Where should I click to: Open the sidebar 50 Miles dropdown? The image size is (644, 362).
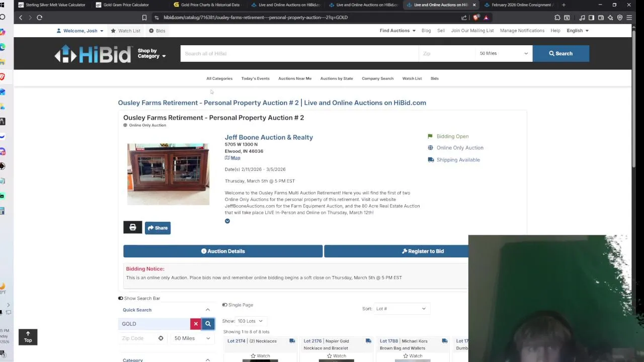(192, 338)
